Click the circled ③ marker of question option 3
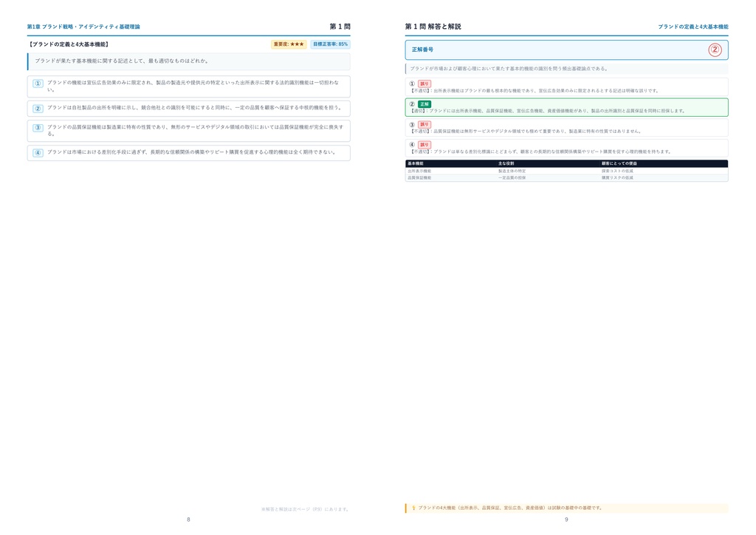 (x=38, y=128)
